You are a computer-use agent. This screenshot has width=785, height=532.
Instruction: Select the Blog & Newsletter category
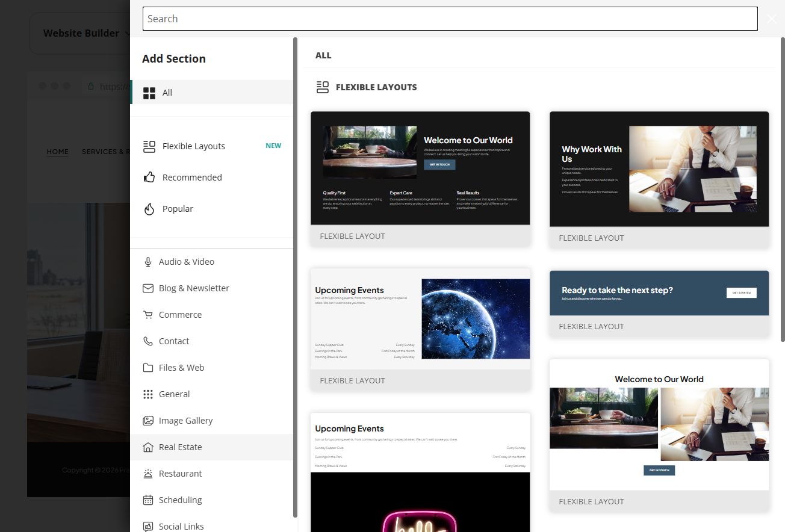point(212,288)
